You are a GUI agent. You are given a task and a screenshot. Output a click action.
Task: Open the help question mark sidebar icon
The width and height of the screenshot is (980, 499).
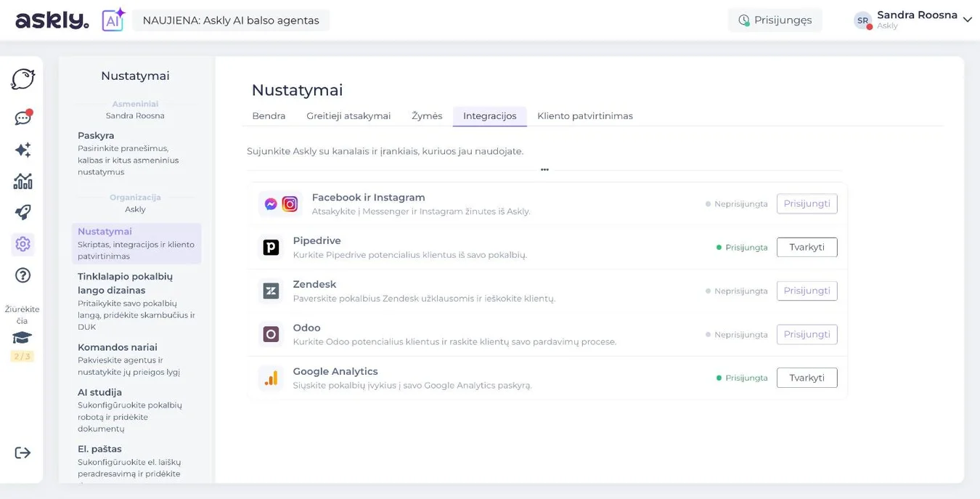click(x=23, y=275)
